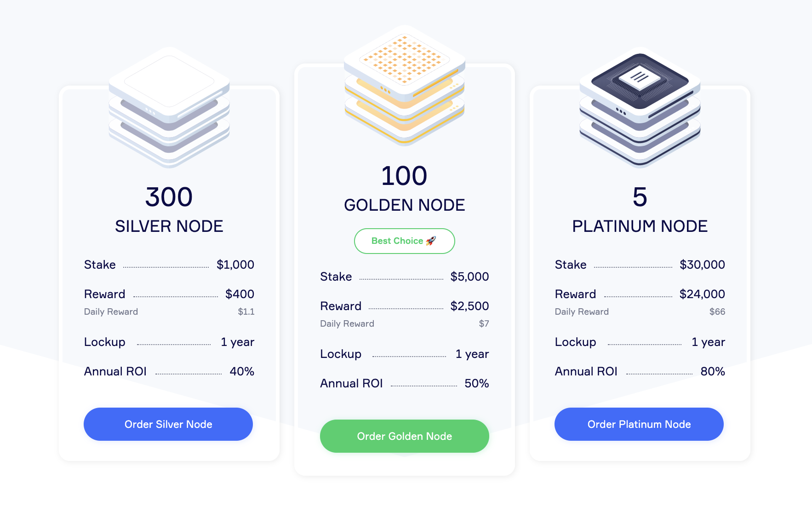812x507 pixels.
Task: Order the Platinum Node
Action: (x=639, y=424)
